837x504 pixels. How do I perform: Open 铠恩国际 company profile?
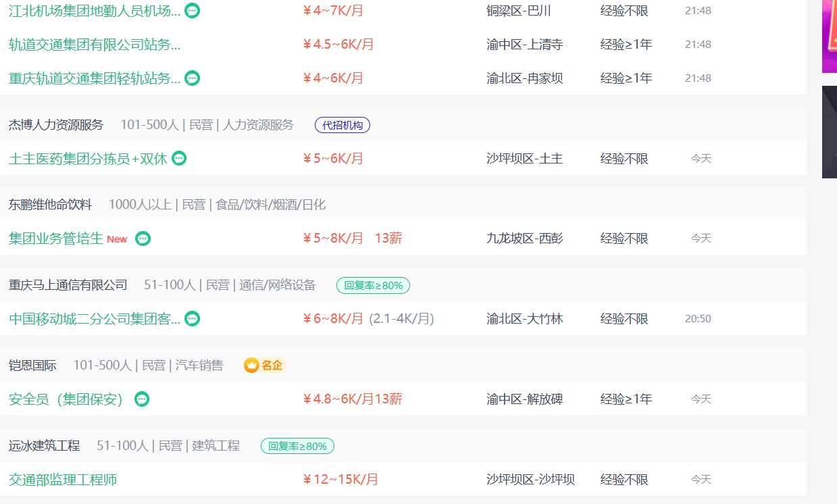click(32, 366)
